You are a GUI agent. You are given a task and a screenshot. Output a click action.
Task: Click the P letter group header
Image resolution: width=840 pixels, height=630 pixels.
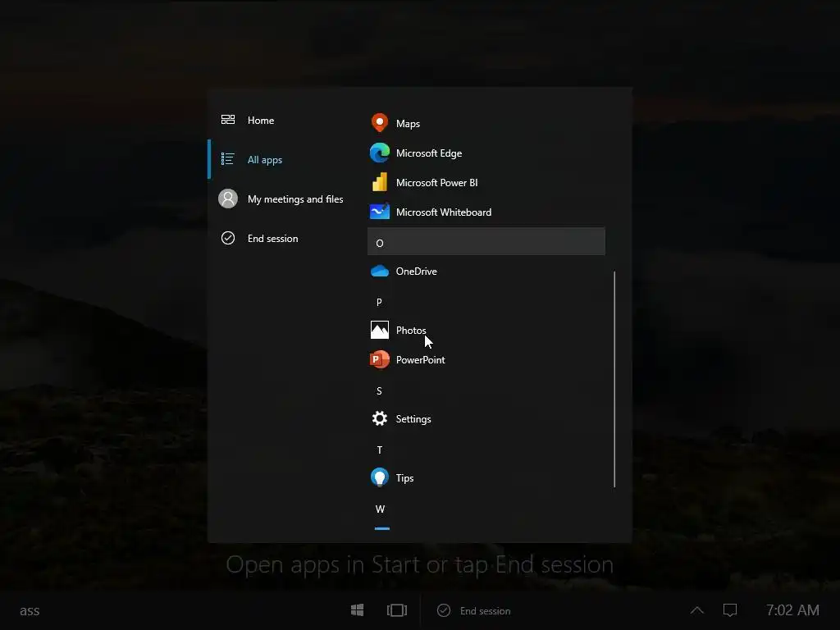click(379, 302)
